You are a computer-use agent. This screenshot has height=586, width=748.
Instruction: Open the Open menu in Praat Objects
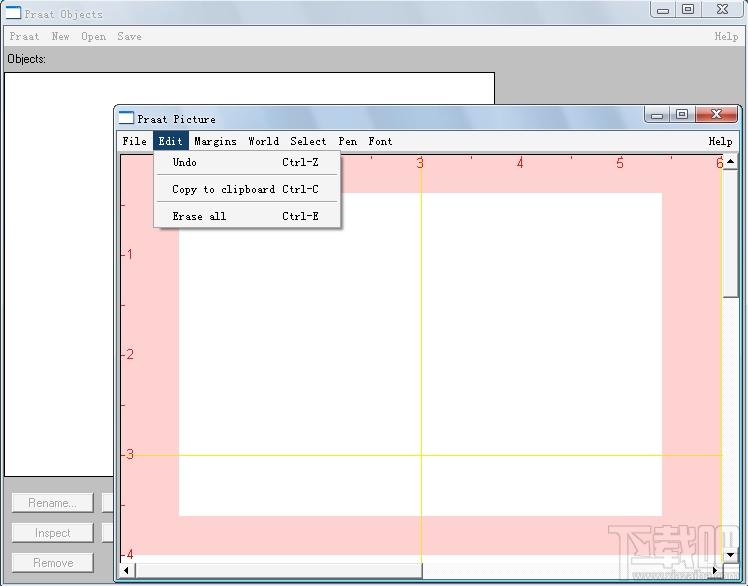tap(94, 36)
